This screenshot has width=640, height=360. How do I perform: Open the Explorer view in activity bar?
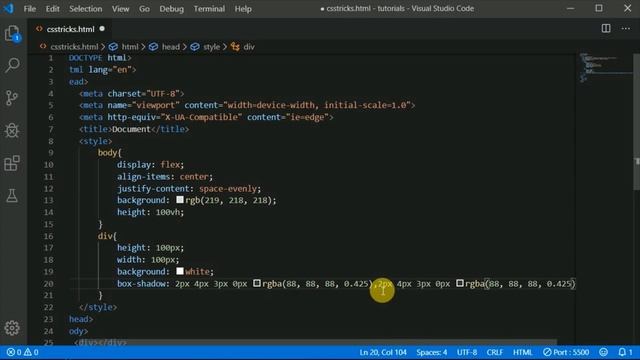[12, 33]
